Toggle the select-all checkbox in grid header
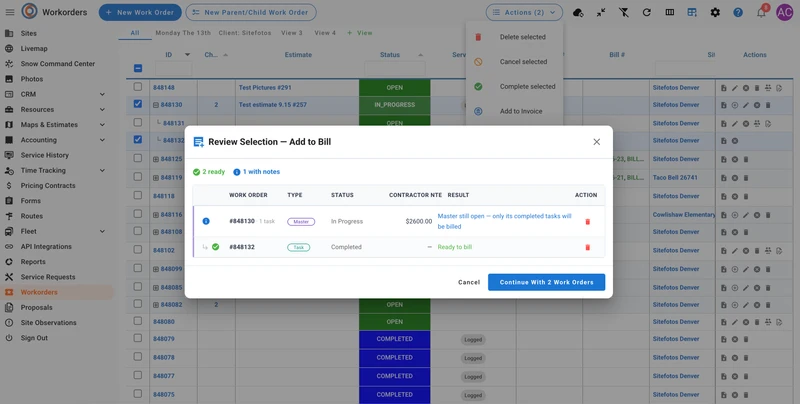The height and width of the screenshot is (404, 800). (x=138, y=68)
